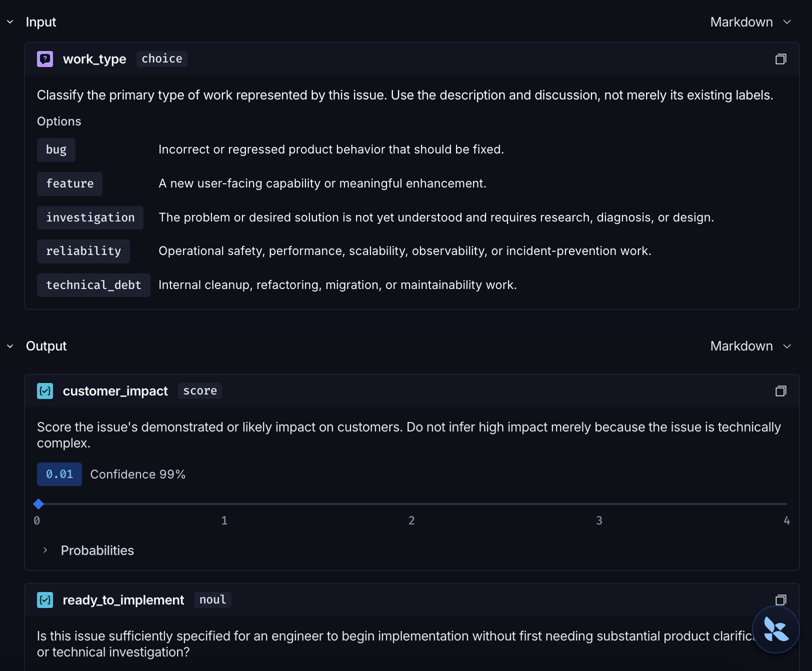The width and height of the screenshot is (812, 671).
Task: Select the investigation option
Action: 90,217
